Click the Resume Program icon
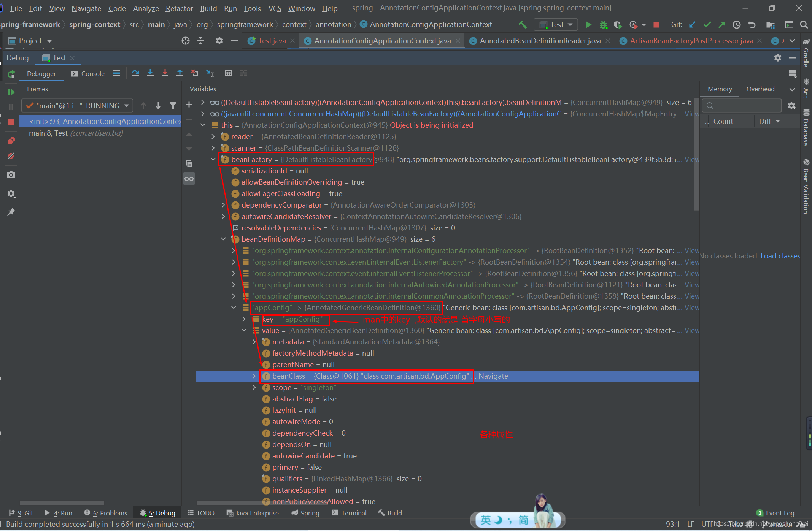The width and height of the screenshot is (812, 531). pyautogui.click(x=11, y=92)
